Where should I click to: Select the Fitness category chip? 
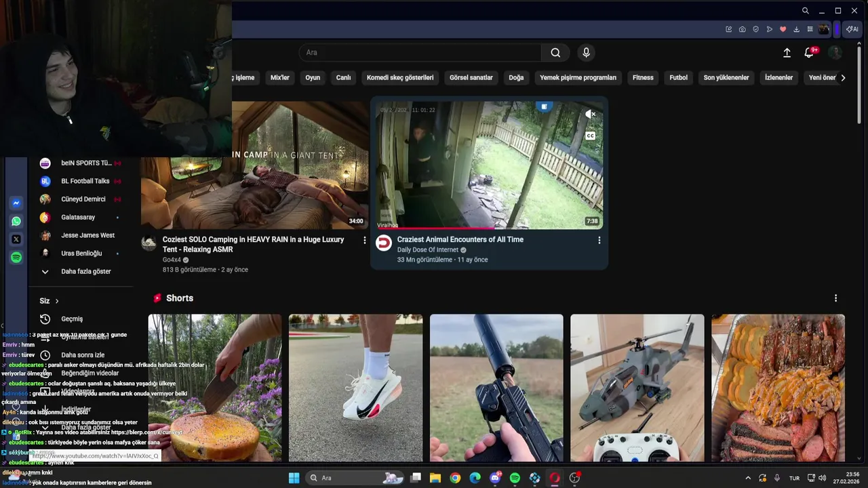(643, 77)
